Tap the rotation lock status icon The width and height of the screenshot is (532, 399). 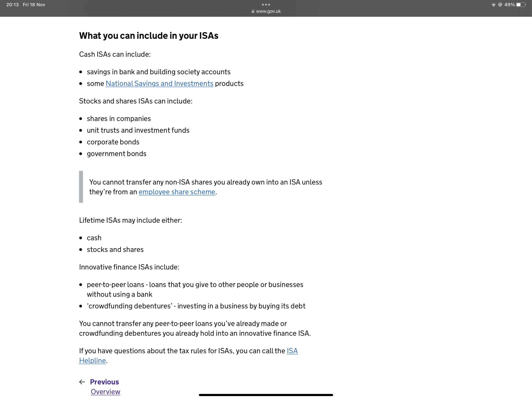coord(500,4)
